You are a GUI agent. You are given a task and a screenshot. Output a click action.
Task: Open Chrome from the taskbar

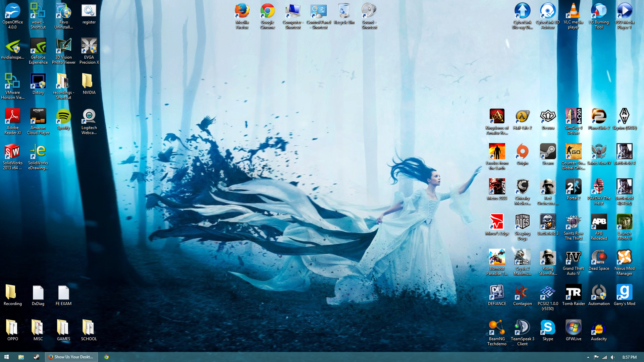click(x=106, y=357)
